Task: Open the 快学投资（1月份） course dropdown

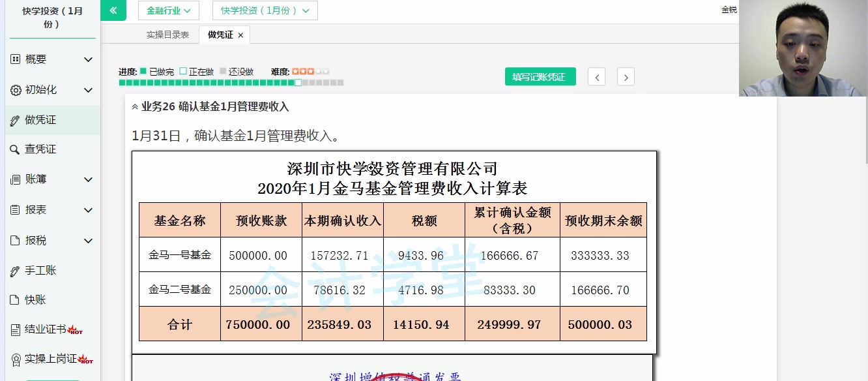Action: (x=265, y=10)
